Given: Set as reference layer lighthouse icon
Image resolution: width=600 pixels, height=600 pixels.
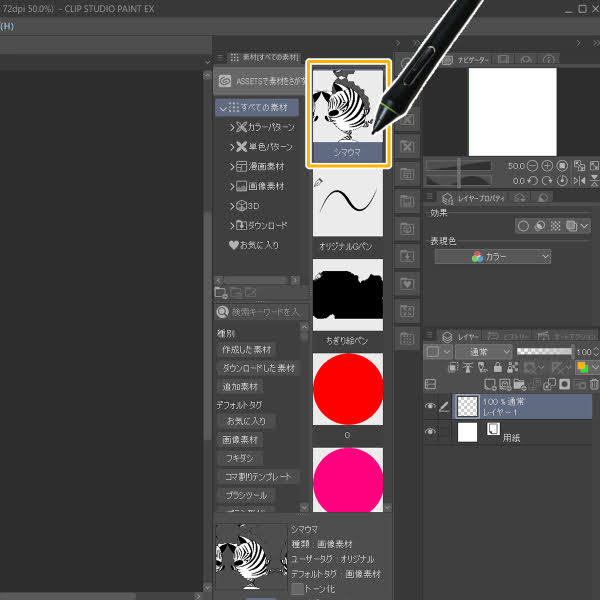Looking at the screenshot, I should (468, 368).
